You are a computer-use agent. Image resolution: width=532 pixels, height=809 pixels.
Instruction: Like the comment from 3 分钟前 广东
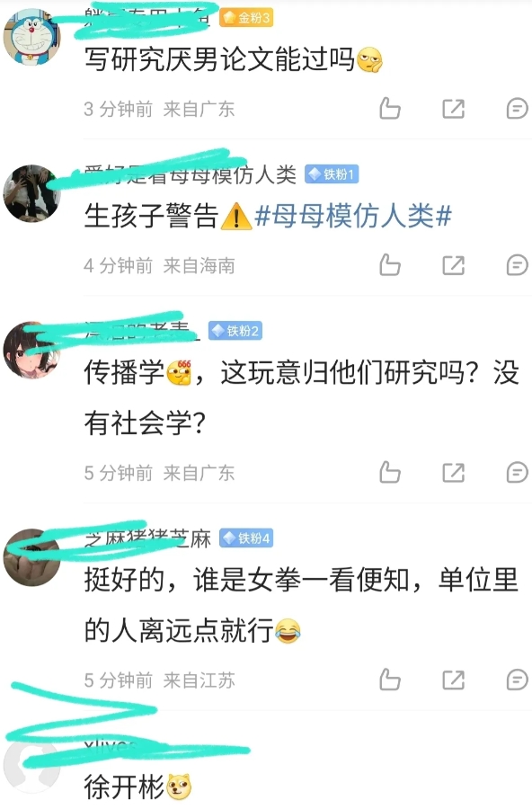pyautogui.click(x=390, y=109)
